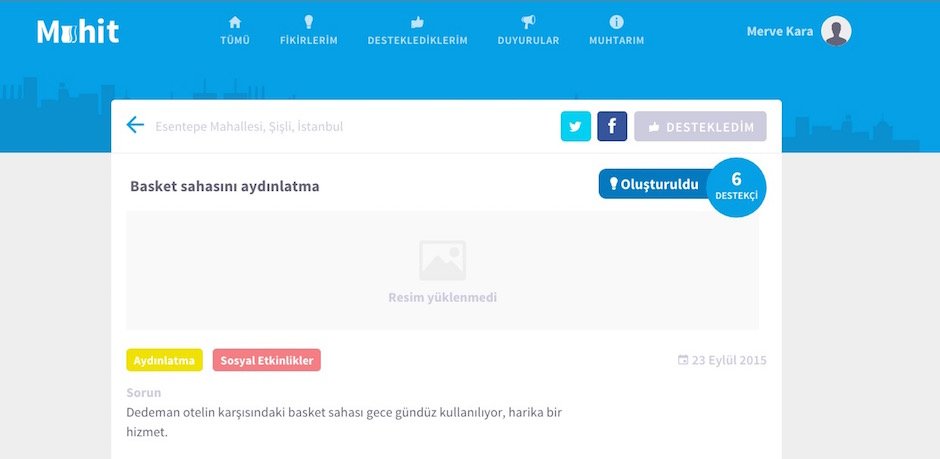Go back using the left arrow
The height and width of the screenshot is (459, 940).
(135, 125)
